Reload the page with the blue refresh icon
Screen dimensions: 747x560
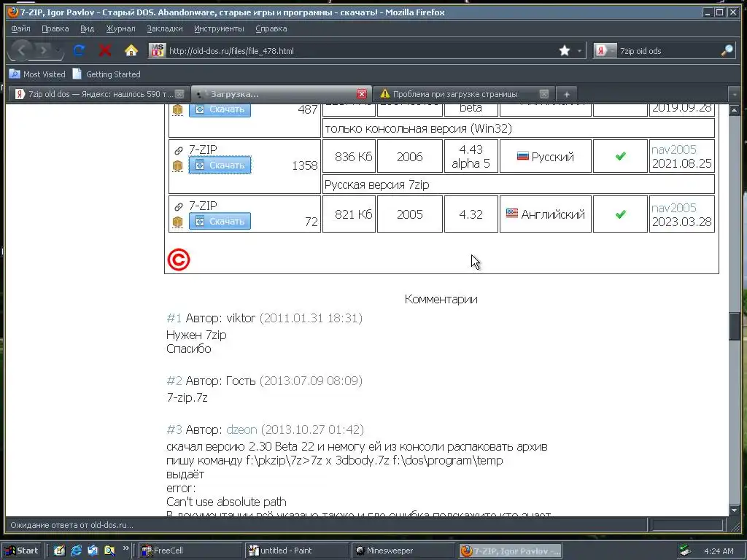click(79, 50)
